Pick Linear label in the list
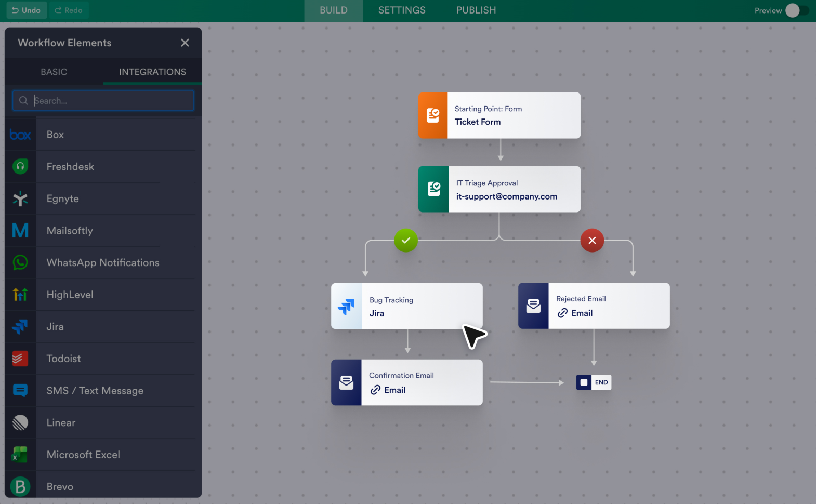816x504 pixels. [x=61, y=423]
